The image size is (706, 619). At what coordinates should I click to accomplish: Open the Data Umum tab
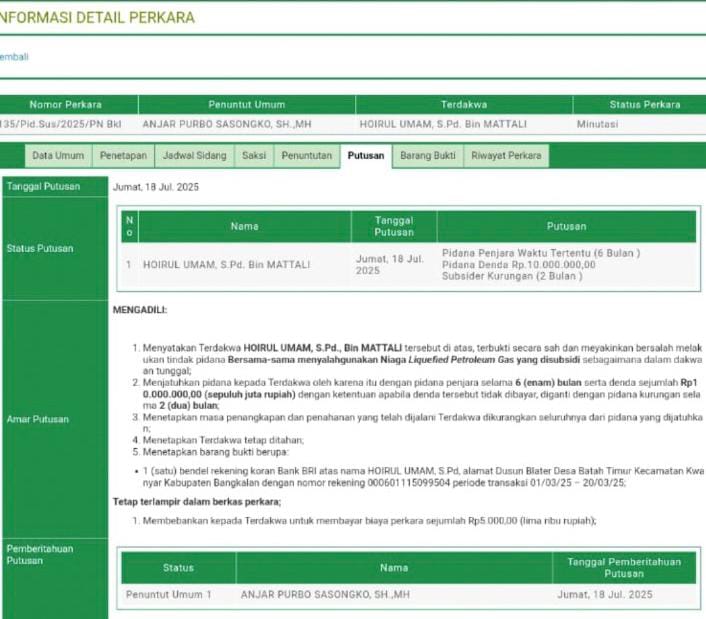click(x=58, y=156)
